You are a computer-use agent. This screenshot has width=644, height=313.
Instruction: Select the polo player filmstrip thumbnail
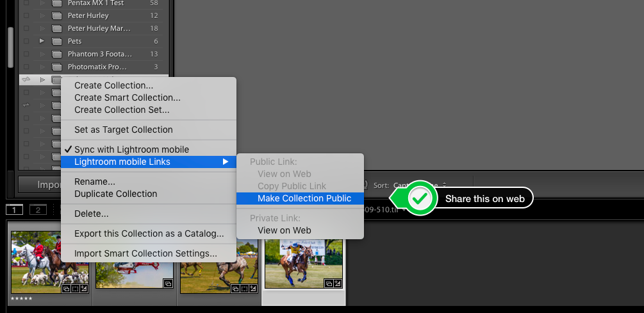(x=303, y=263)
